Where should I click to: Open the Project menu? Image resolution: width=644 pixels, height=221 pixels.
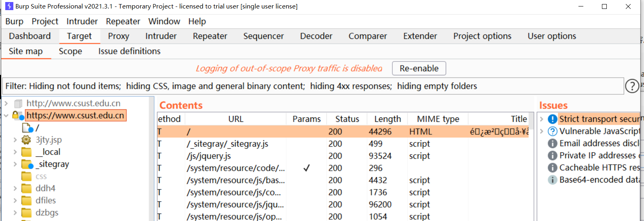[45, 21]
